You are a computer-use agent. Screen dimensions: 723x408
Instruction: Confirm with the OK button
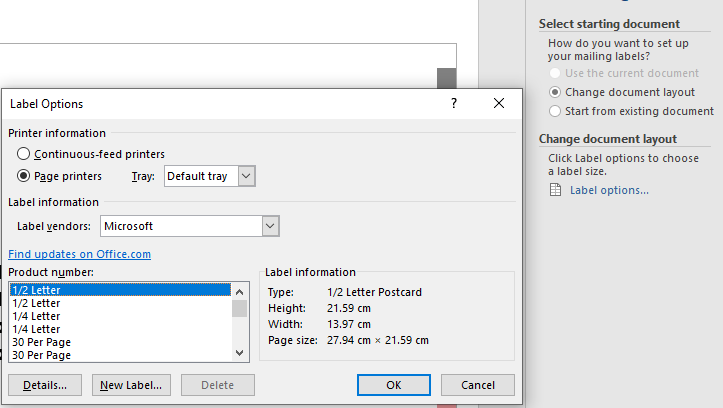[394, 385]
